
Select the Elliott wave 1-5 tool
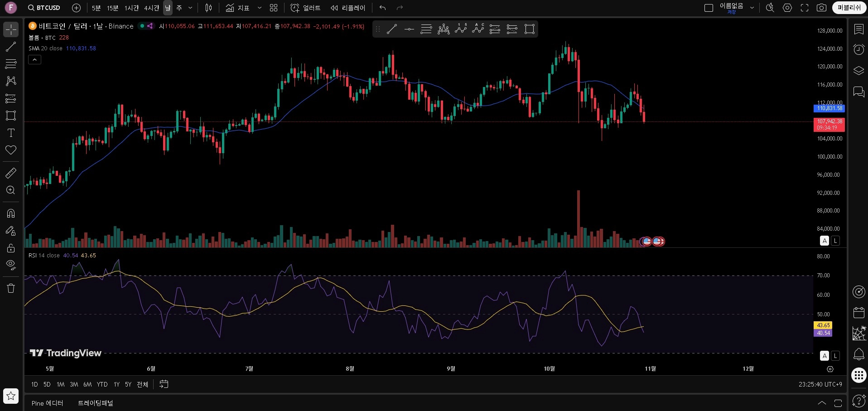click(x=461, y=29)
